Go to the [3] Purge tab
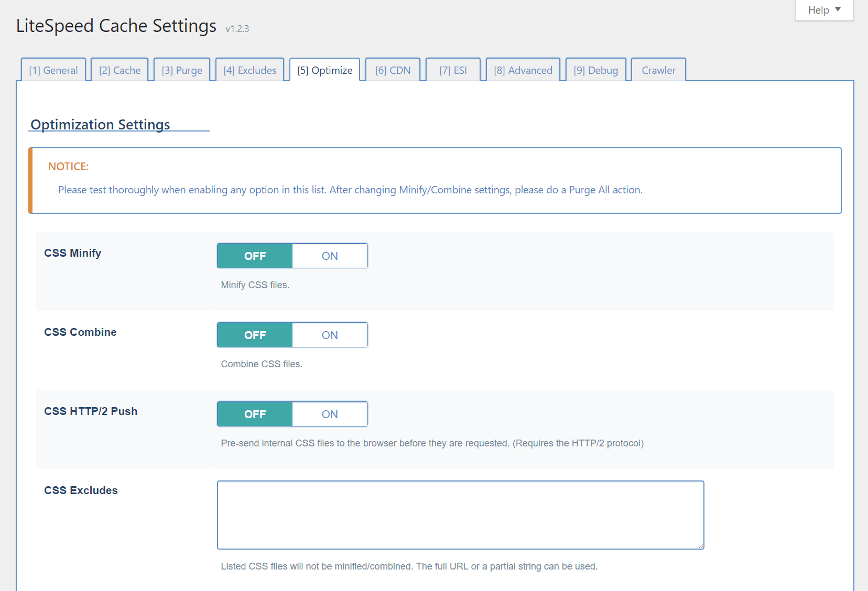The width and height of the screenshot is (868, 591). point(182,70)
